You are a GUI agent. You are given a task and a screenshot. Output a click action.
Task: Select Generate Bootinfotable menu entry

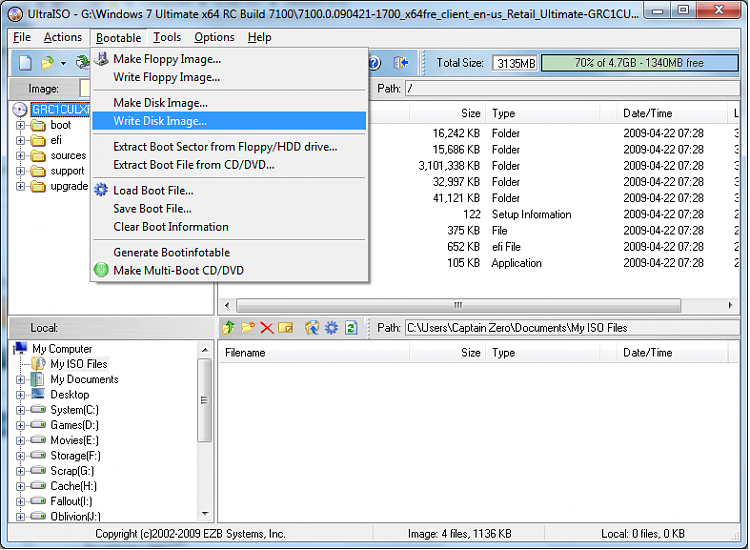click(229, 253)
